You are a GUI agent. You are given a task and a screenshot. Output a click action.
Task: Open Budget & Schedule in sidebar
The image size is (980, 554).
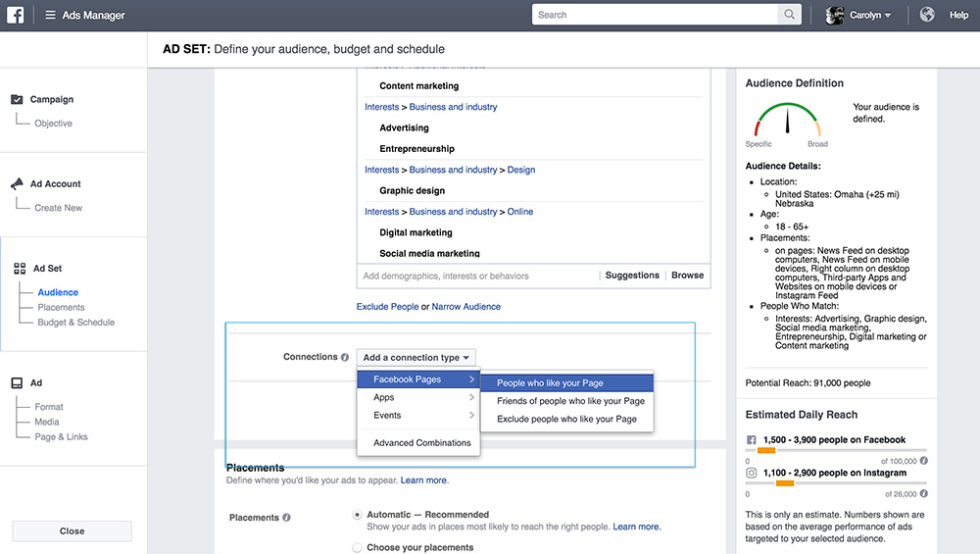pos(75,322)
